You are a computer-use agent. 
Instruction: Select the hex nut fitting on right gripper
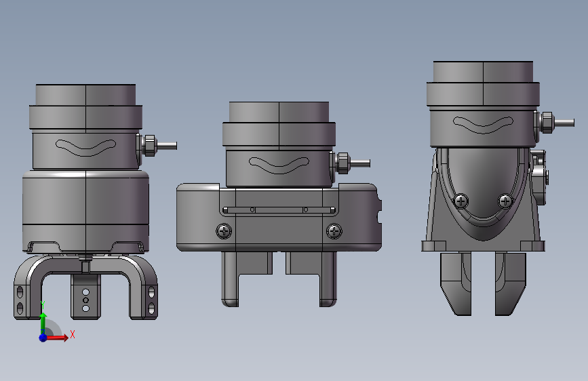point(547,123)
